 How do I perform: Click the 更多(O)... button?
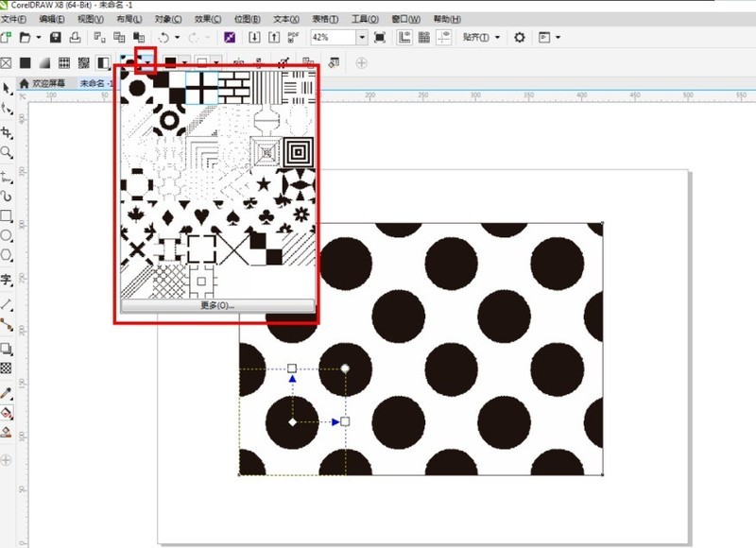point(217,306)
